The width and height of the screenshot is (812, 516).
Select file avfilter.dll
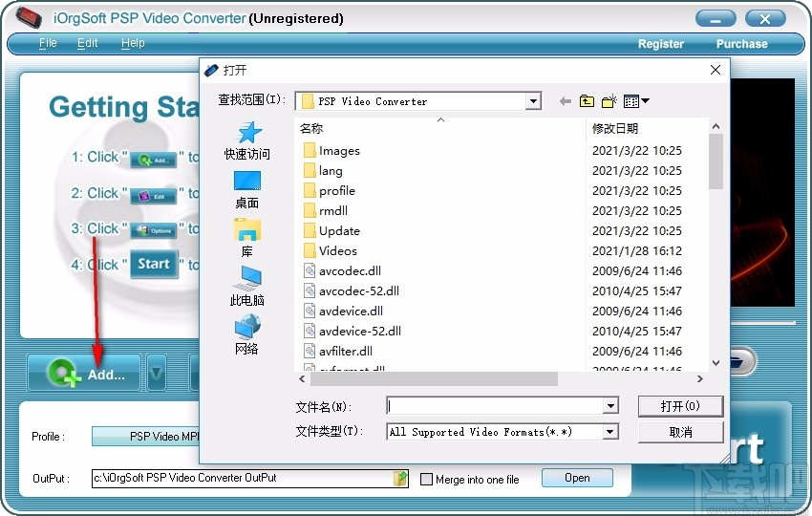point(337,352)
